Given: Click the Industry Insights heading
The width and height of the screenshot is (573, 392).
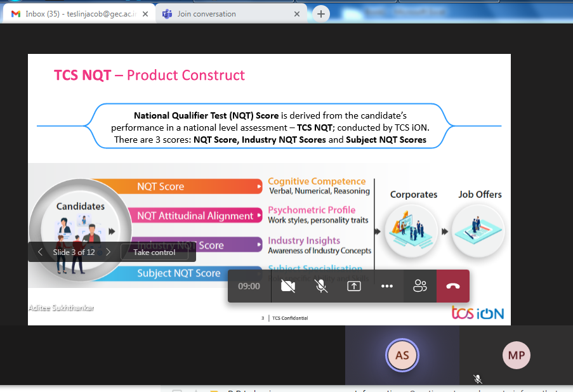Looking at the screenshot, I should pyautogui.click(x=304, y=240).
